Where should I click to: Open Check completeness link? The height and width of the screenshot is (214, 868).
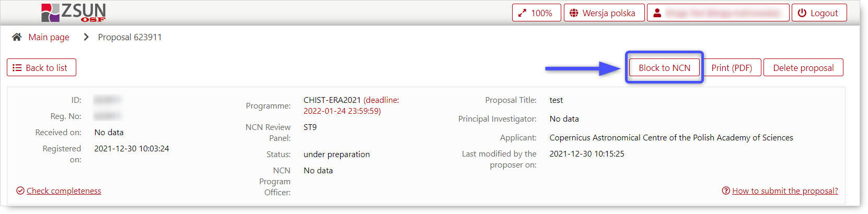64,191
